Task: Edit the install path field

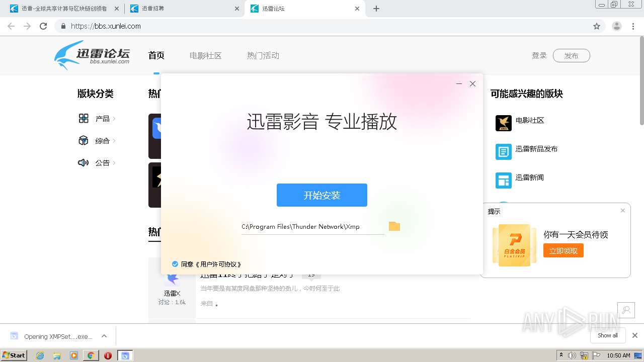Action: pyautogui.click(x=313, y=227)
